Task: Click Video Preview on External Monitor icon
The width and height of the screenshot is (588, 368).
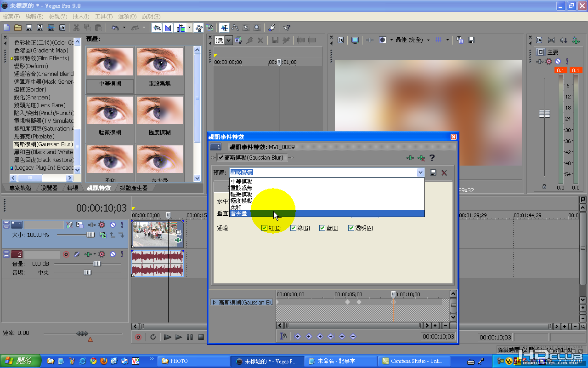Action: [355, 40]
